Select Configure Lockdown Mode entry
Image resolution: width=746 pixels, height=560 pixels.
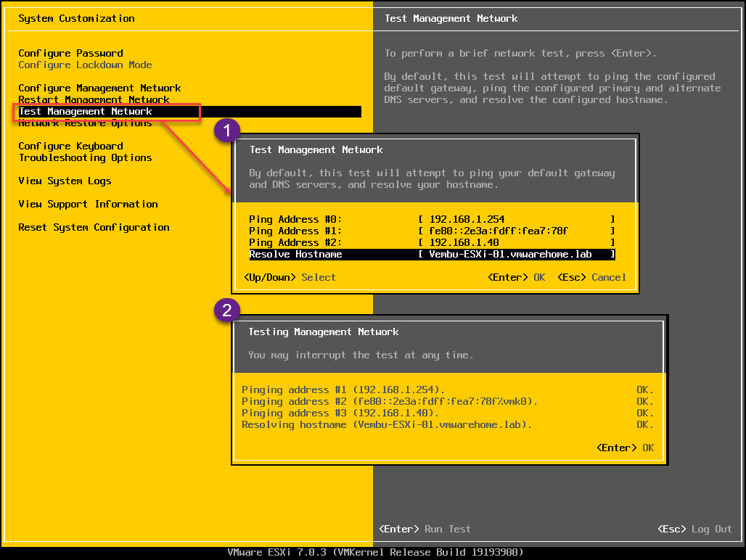coord(85,65)
